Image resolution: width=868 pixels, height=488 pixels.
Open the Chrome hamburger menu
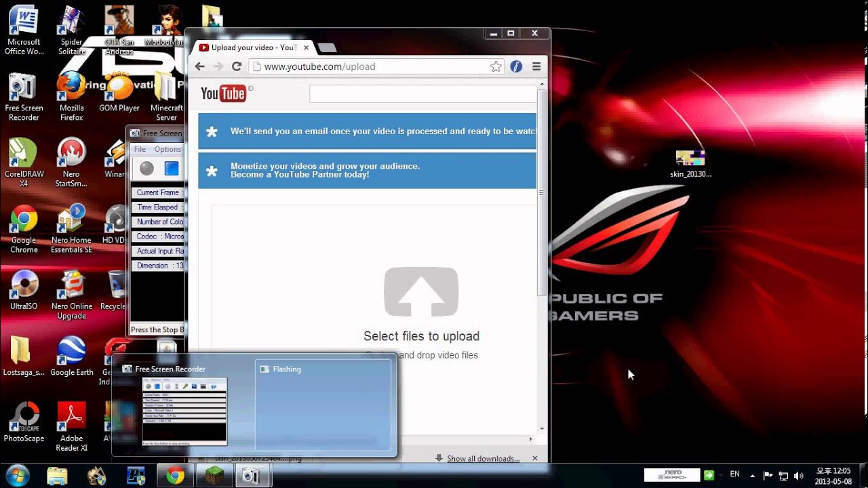click(536, 66)
